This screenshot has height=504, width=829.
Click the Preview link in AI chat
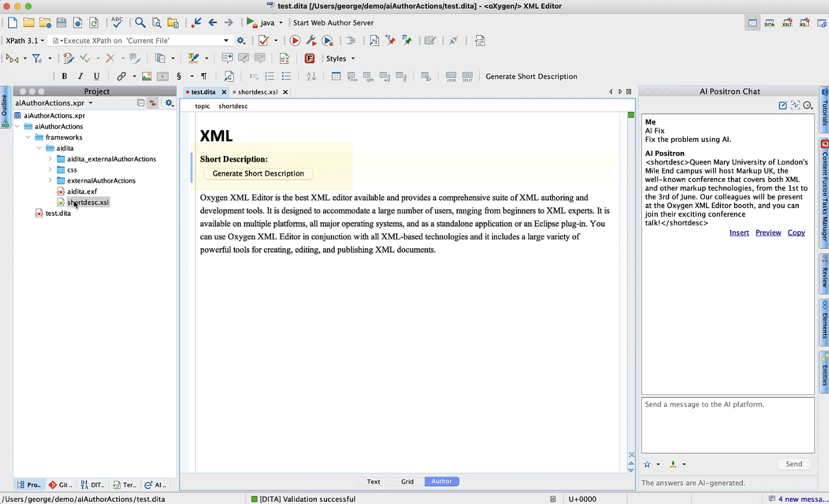[x=768, y=233]
